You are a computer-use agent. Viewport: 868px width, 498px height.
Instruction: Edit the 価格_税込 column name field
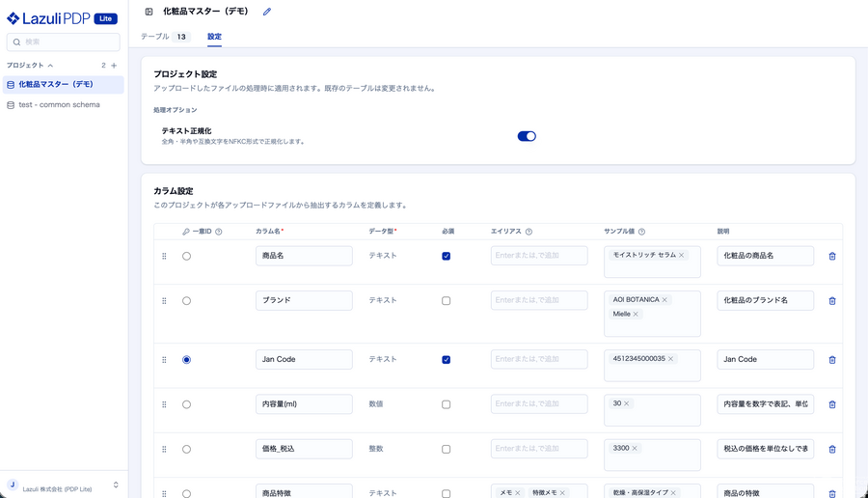click(x=304, y=449)
